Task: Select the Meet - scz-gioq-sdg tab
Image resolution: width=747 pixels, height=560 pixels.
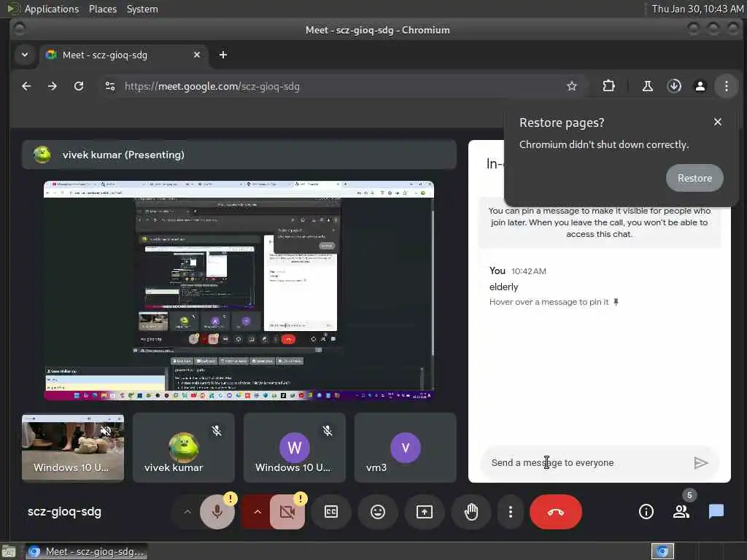Action: pos(123,55)
